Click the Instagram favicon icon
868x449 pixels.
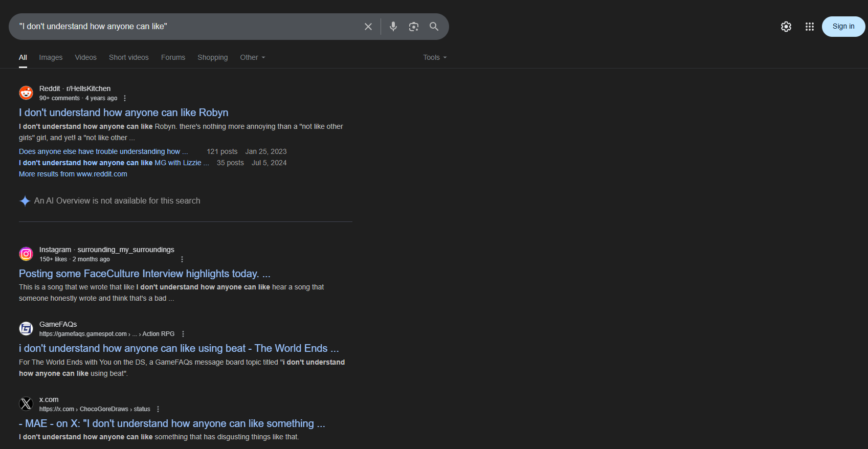pyautogui.click(x=26, y=254)
